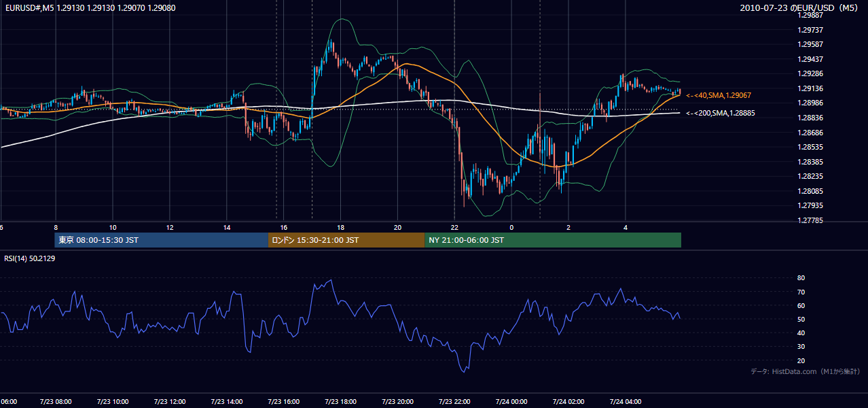Click the 40 SMA 1.29067 label
The width and height of the screenshot is (868, 408).
[719, 95]
